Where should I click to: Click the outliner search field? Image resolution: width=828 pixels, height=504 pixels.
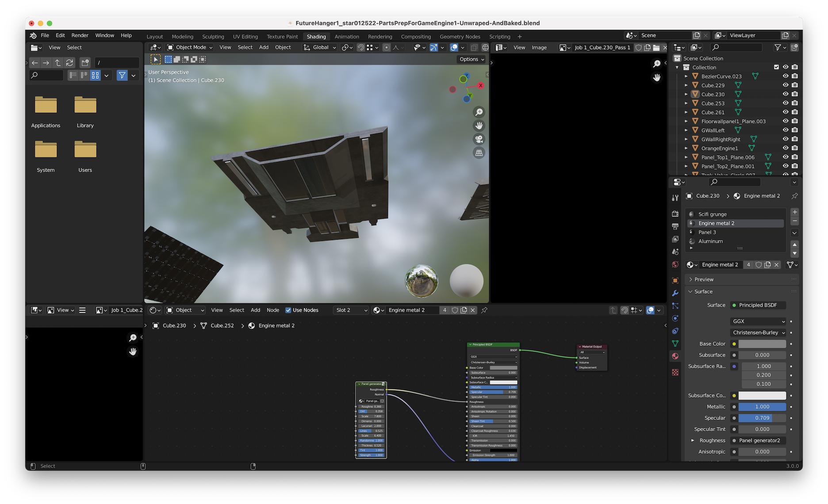click(x=736, y=47)
